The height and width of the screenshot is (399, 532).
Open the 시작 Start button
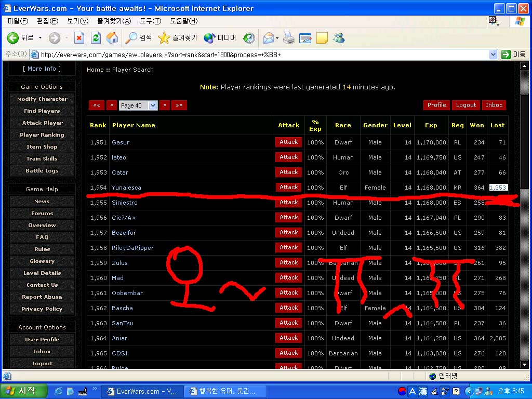pos(23,391)
